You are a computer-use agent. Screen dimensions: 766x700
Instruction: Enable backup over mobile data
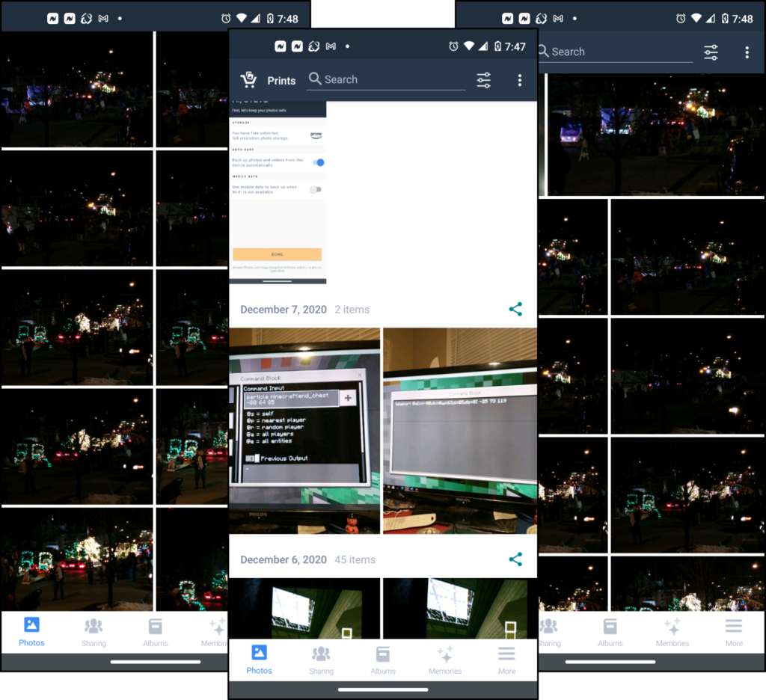(x=316, y=189)
